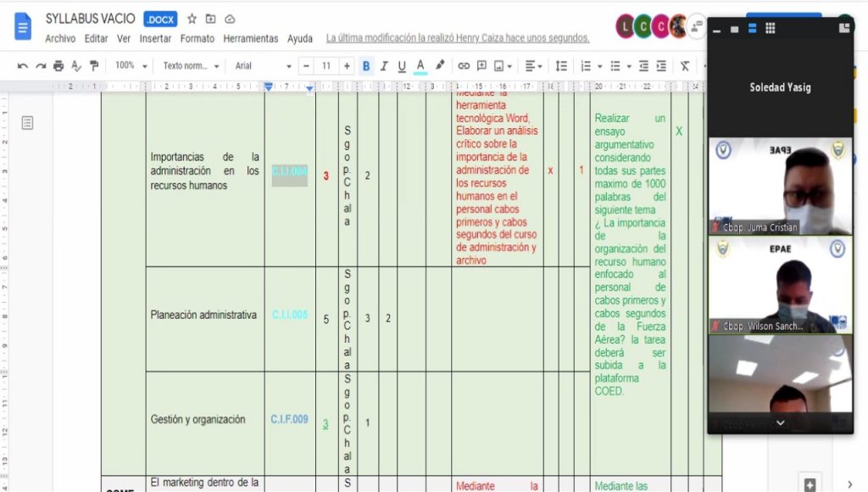
Task: Open the Ayuda menu
Action: pyautogui.click(x=300, y=38)
